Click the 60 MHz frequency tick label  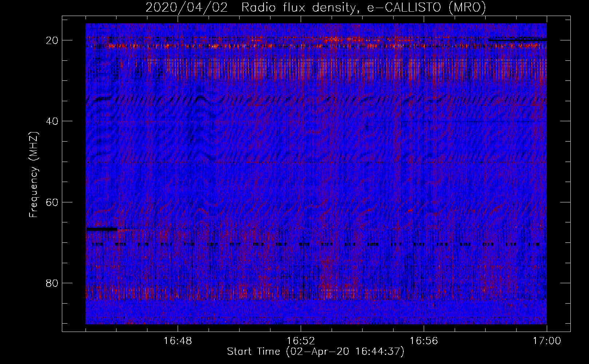pyautogui.click(x=52, y=202)
